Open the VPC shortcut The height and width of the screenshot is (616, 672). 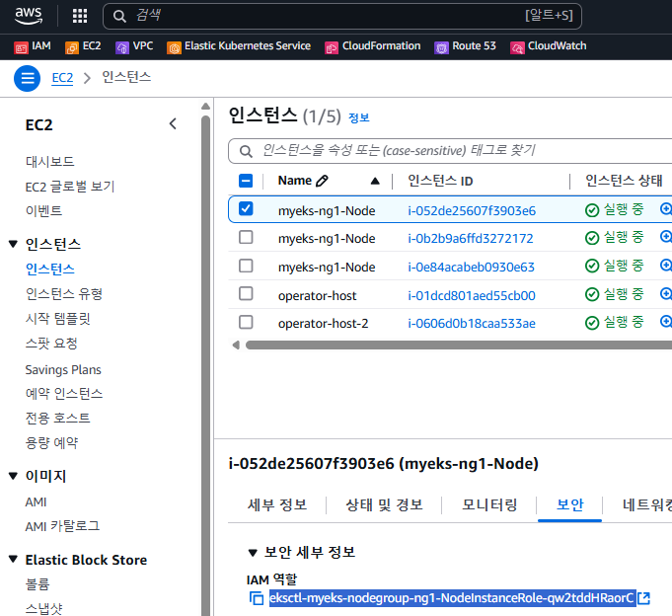[134, 46]
